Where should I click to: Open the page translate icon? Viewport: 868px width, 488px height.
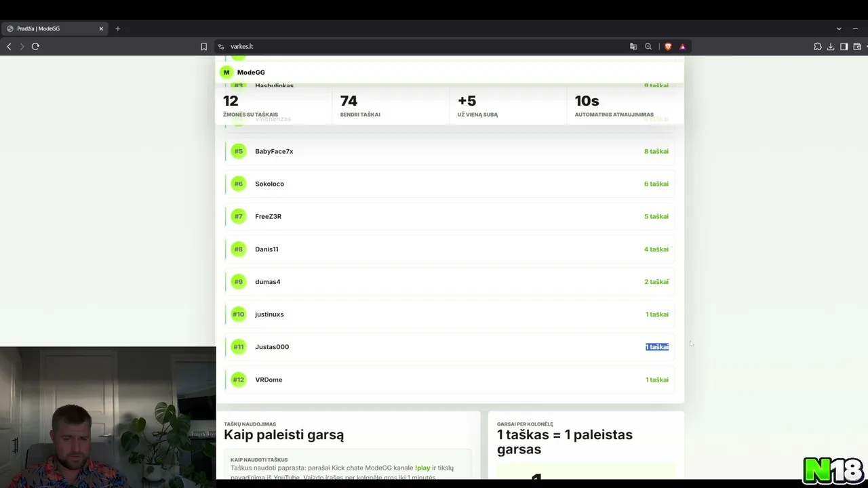tap(633, 47)
